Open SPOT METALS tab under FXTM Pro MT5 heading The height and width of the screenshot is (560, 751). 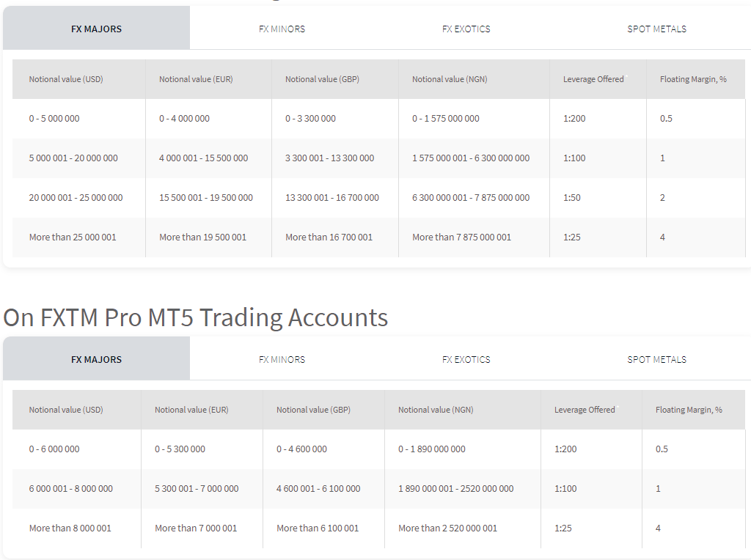coord(656,359)
